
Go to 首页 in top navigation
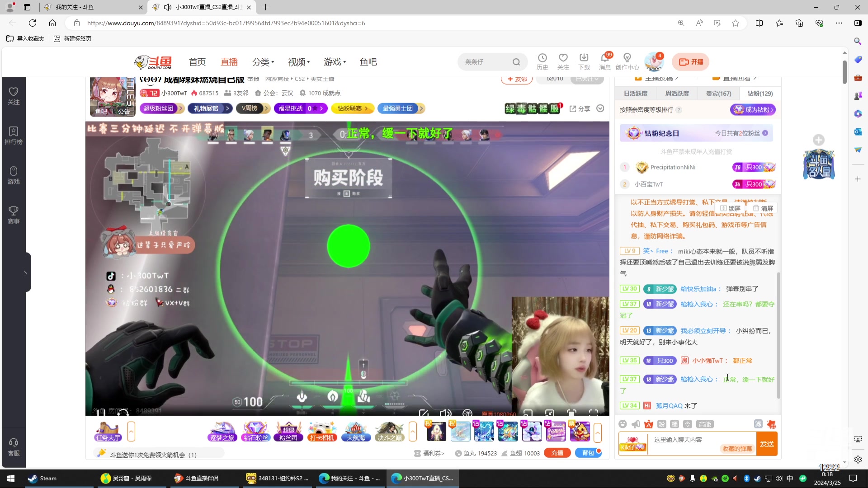197,62
